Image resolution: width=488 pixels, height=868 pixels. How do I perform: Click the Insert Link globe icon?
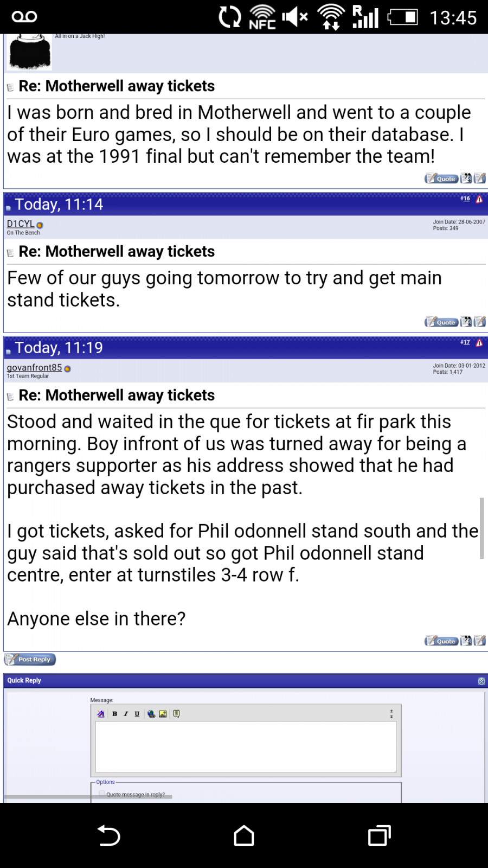[151, 714]
